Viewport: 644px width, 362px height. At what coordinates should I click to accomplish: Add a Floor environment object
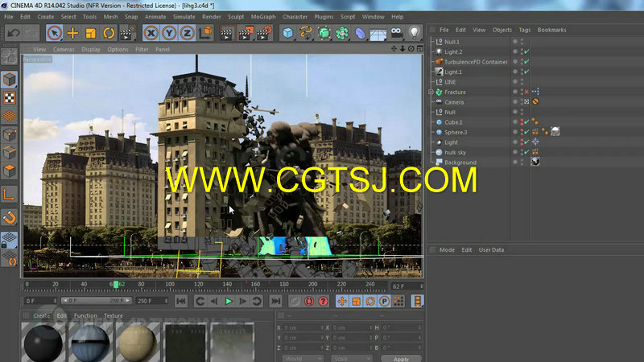[378, 34]
